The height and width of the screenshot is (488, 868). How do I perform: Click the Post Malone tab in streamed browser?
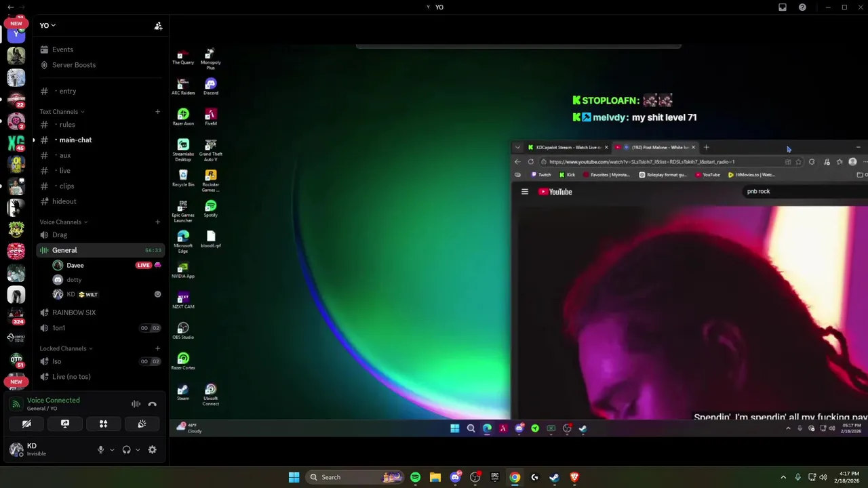coord(654,147)
